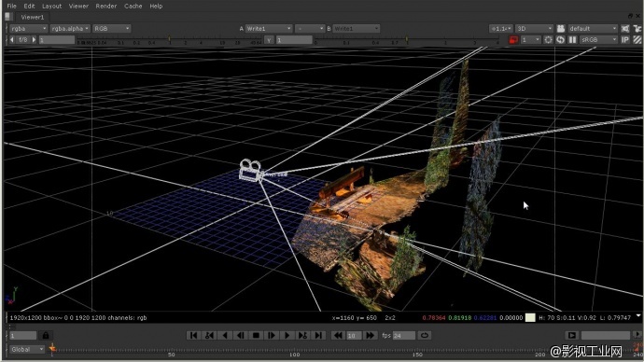Image resolution: width=644 pixels, height=362 pixels.
Task: Click the icon at far right of top viewer row
Action: 637,29
